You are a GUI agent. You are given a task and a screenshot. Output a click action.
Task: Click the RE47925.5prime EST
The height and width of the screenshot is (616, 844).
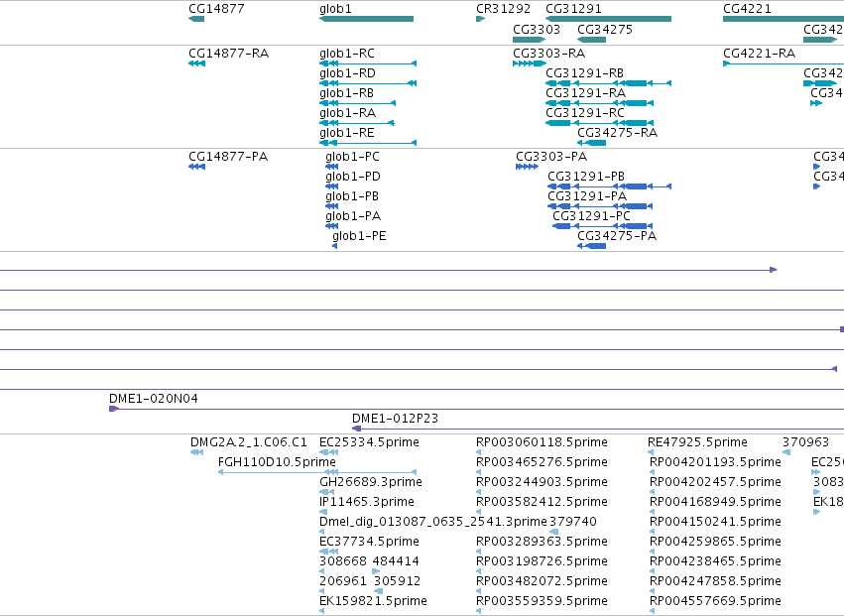(x=697, y=442)
